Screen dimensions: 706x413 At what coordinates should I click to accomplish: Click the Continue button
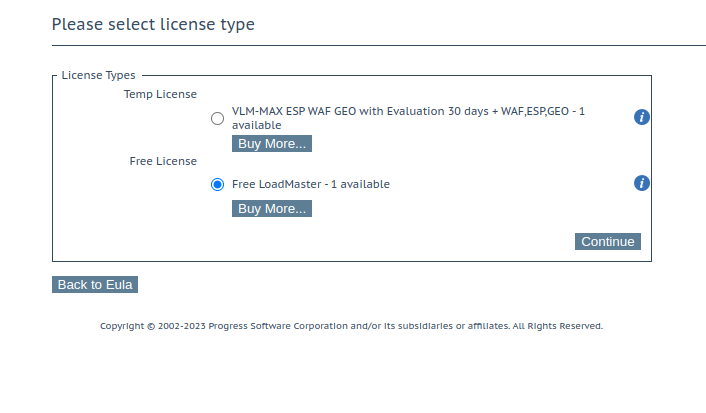[x=607, y=241]
